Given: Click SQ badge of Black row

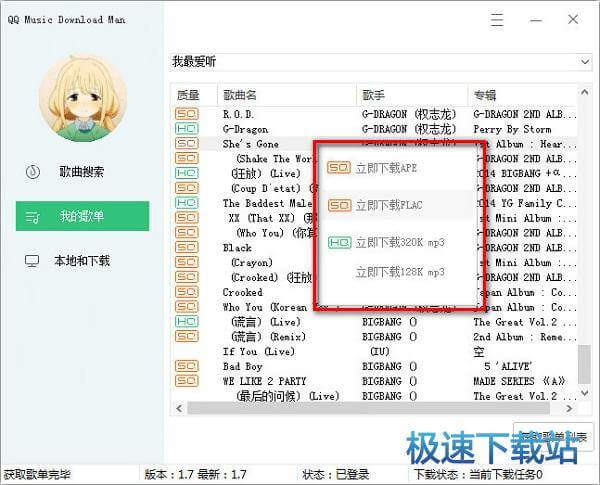Looking at the screenshot, I should [187, 247].
